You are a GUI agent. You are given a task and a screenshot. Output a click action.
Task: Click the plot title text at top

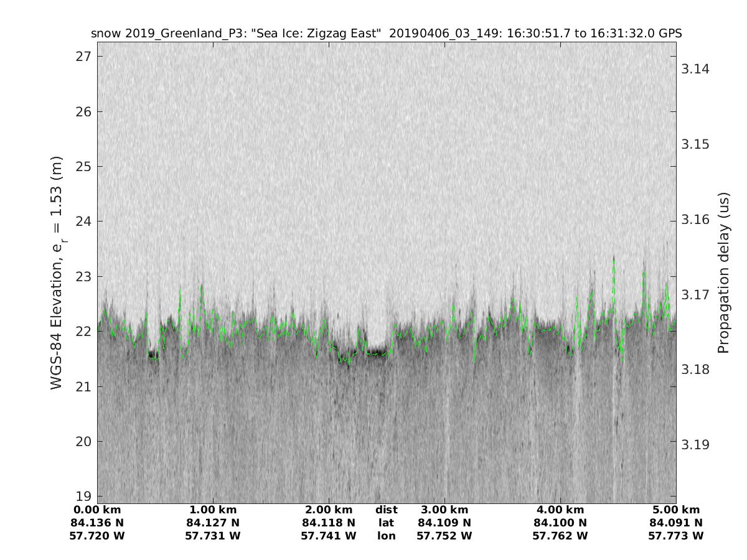click(386, 34)
